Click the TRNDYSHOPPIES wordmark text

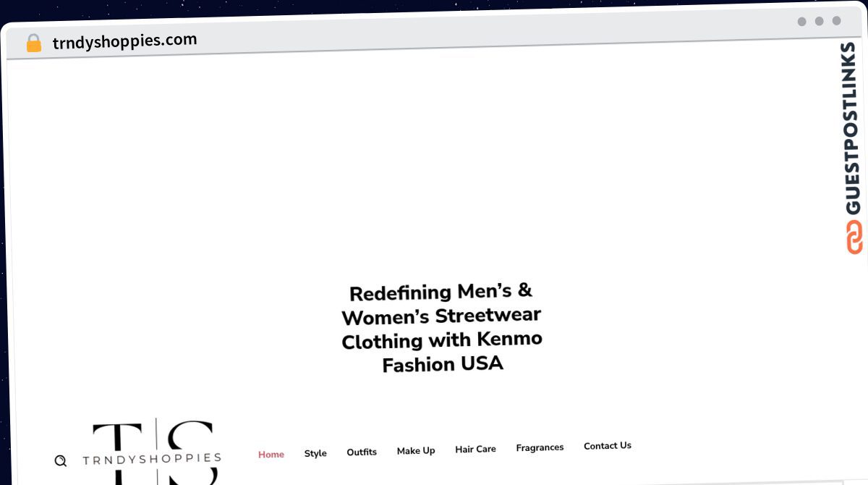pyautogui.click(x=152, y=458)
